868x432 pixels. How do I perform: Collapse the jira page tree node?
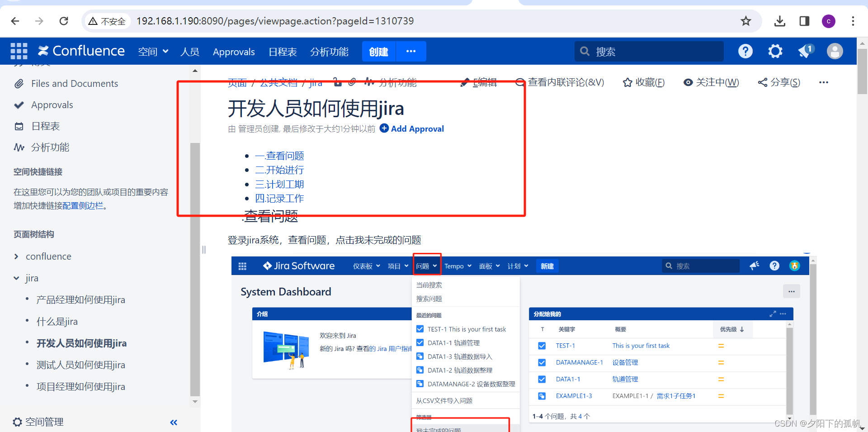(16, 278)
